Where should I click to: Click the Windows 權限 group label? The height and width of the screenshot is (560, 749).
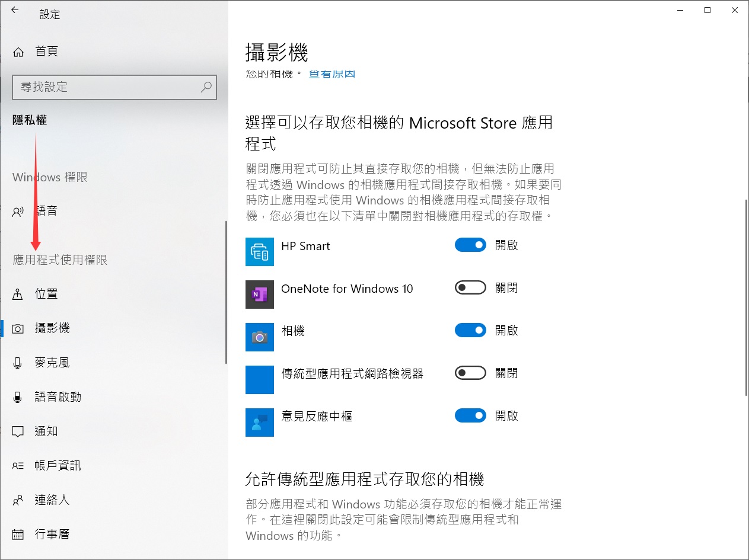(50, 177)
